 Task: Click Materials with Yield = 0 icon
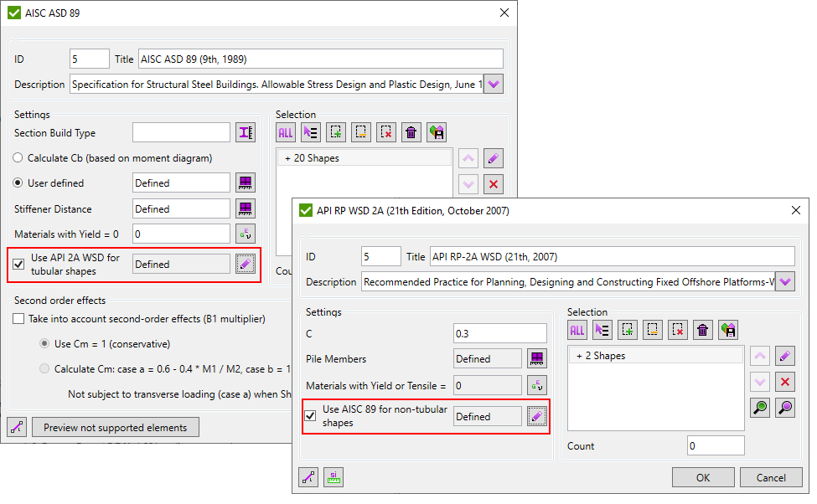[x=246, y=234]
